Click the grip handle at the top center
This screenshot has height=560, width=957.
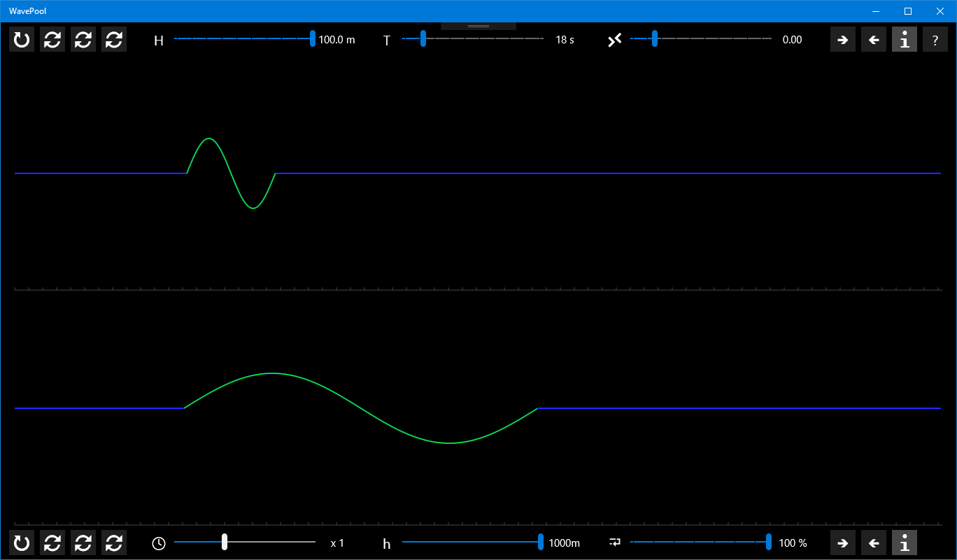click(x=478, y=26)
